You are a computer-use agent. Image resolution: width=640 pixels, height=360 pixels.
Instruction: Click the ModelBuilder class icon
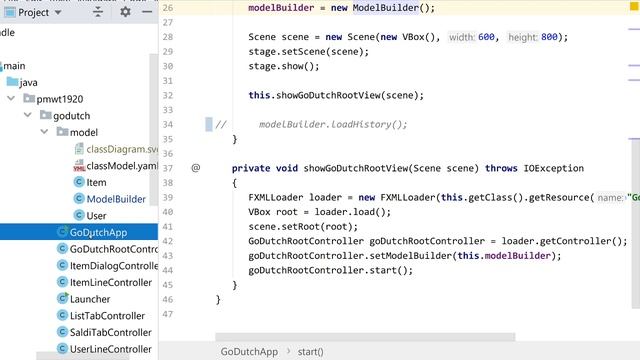tap(79, 199)
